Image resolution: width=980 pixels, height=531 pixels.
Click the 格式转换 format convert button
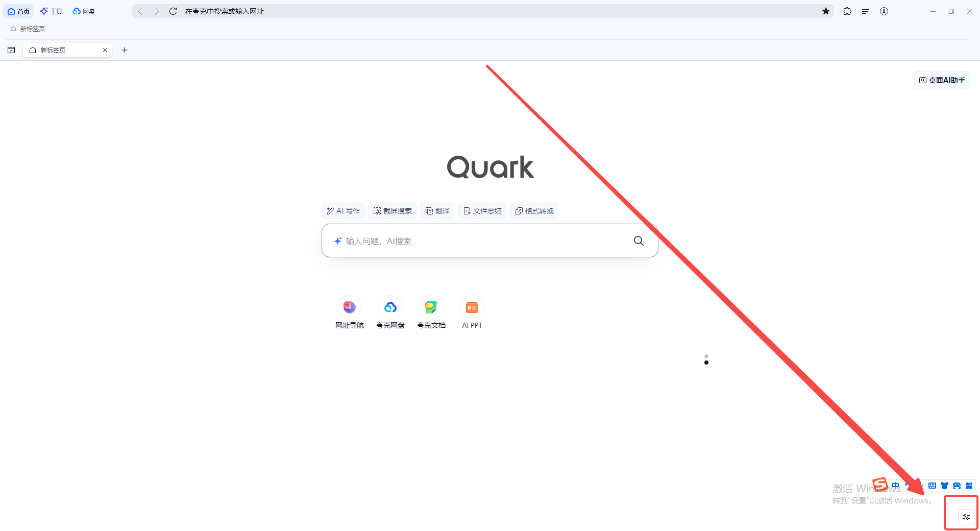click(x=534, y=211)
